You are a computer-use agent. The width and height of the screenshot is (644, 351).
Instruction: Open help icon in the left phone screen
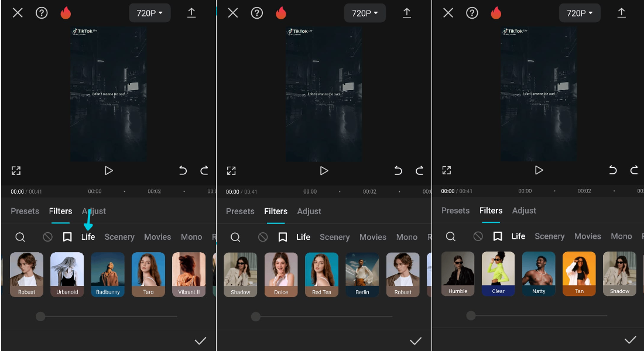click(42, 13)
